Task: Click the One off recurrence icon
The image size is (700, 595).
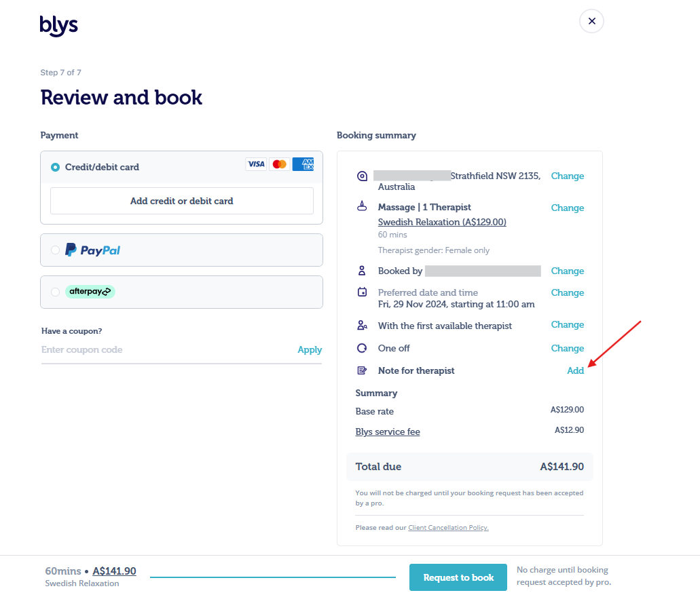Action: coord(362,348)
